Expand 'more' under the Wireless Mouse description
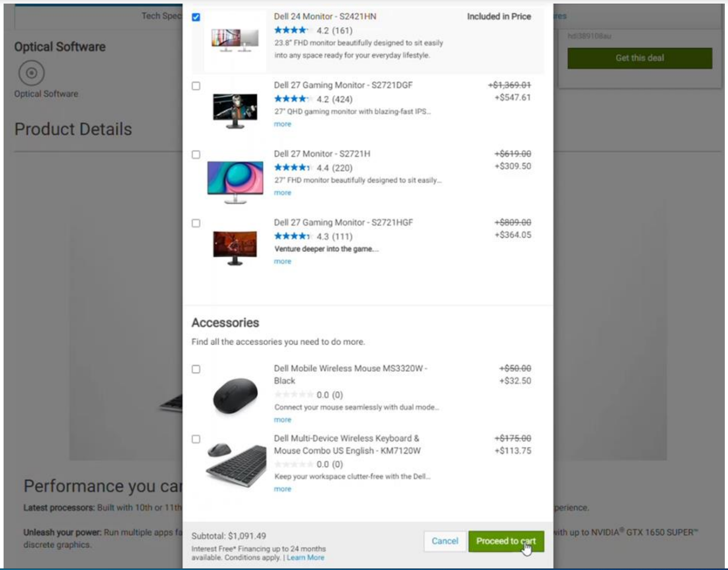This screenshot has width=728, height=570. (282, 420)
